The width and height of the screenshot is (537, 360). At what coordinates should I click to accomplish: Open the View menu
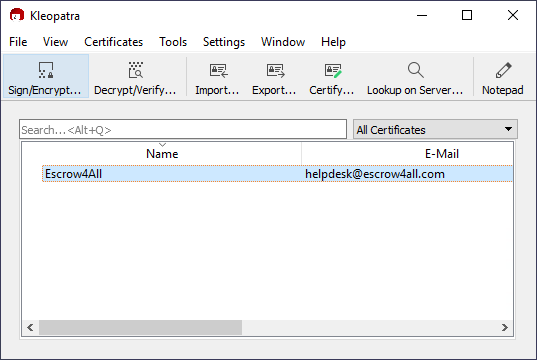(x=55, y=42)
